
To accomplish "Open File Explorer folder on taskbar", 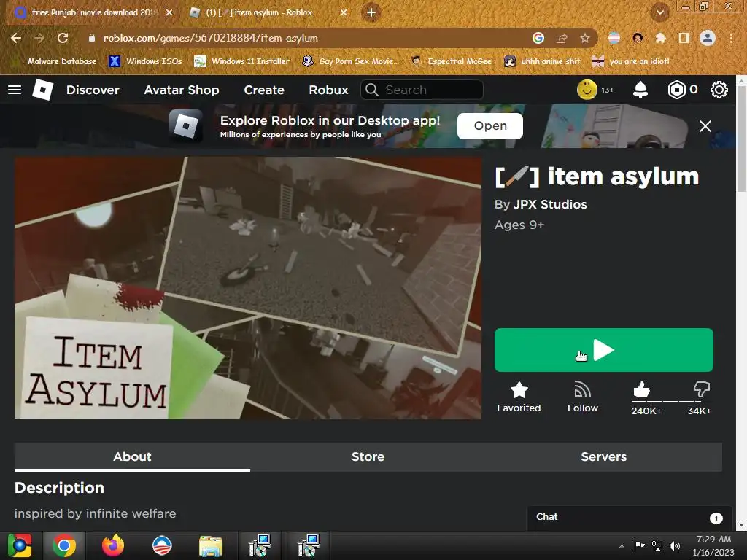I will pos(210,545).
